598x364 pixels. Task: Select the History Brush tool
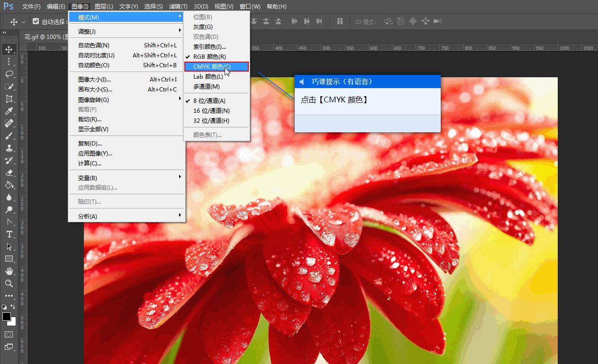[9, 160]
